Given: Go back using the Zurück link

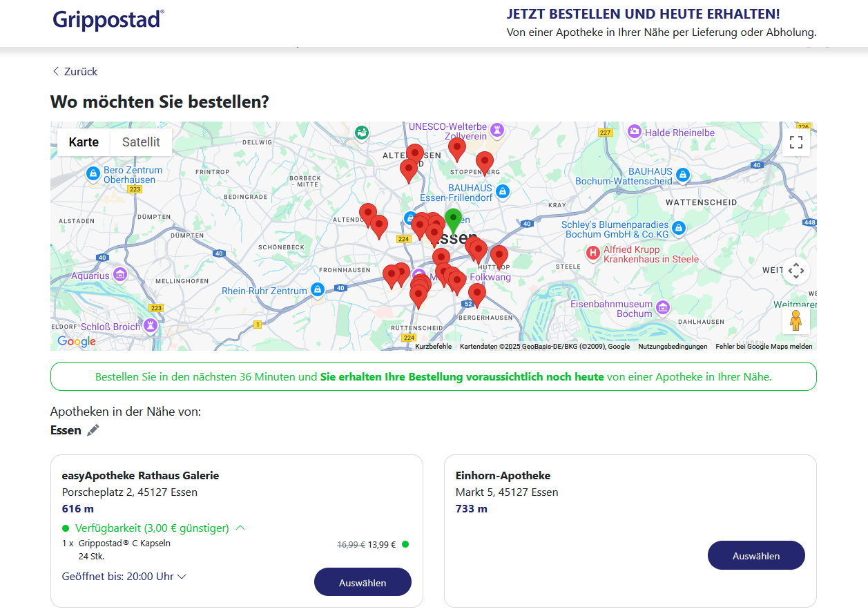Looking at the screenshot, I should pyautogui.click(x=75, y=72).
